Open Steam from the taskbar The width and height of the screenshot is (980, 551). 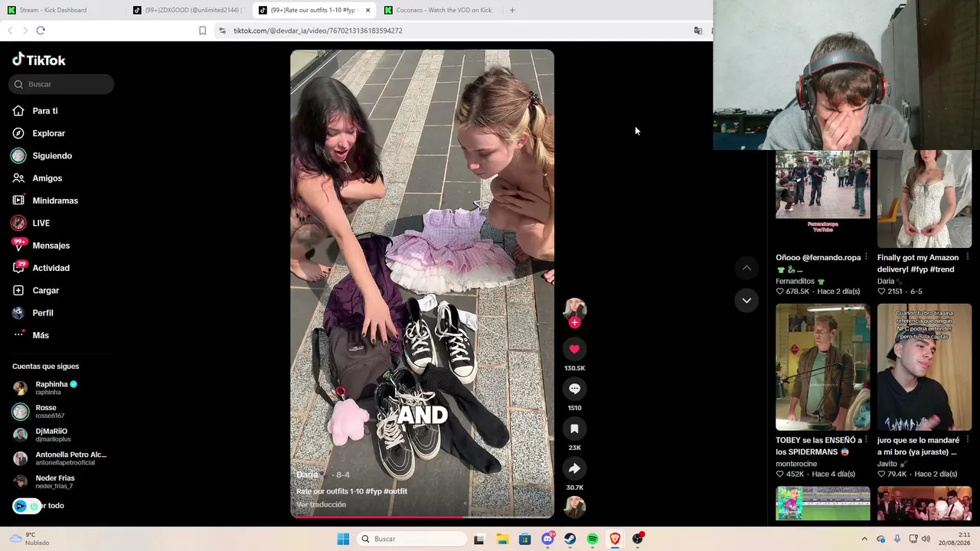pos(570,539)
